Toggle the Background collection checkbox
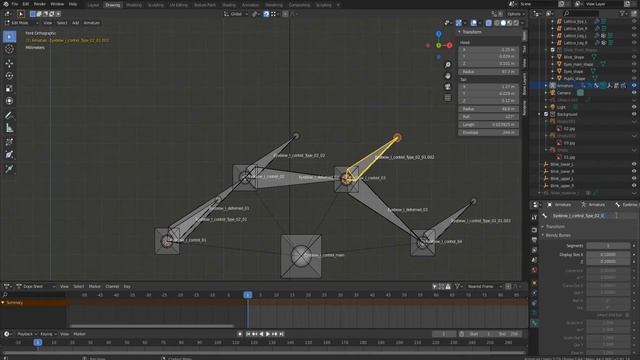Image resolution: width=640 pixels, height=360 pixels. (x=546, y=114)
